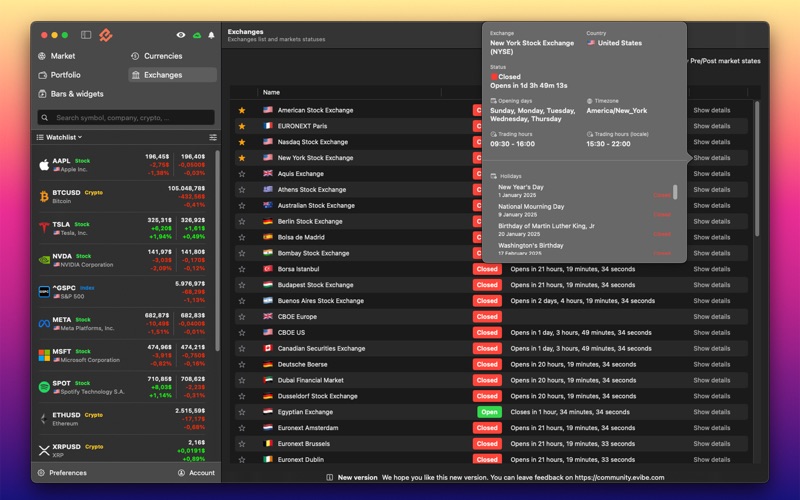This screenshot has width=800, height=500.
Task: Select NVDA NVIDIA watchlist row
Action: (122, 260)
